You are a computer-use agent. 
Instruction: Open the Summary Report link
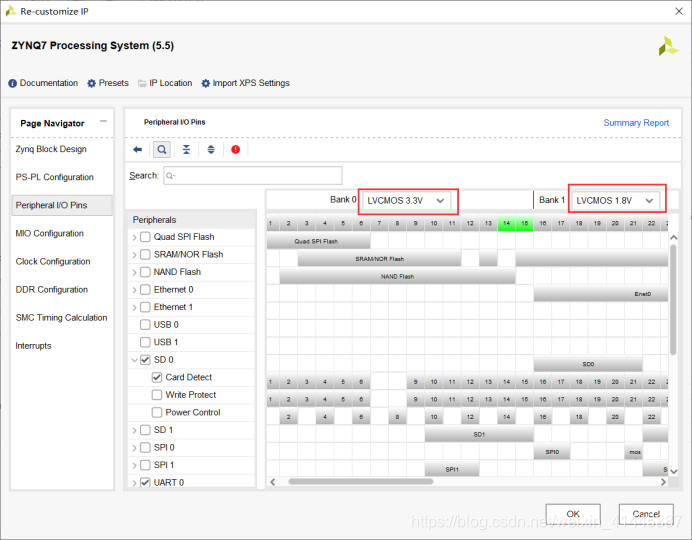[636, 123]
